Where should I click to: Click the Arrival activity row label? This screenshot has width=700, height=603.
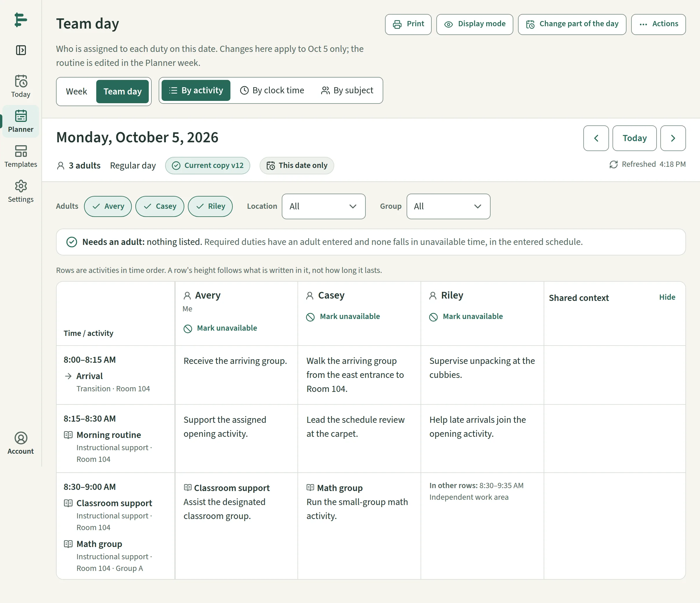pos(90,376)
